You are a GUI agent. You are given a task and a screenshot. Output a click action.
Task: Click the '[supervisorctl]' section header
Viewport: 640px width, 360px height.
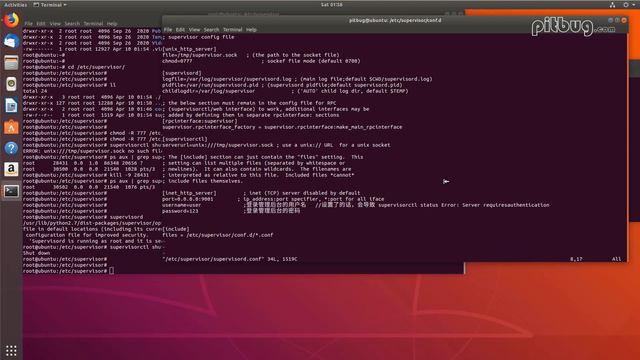[x=185, y=139]
